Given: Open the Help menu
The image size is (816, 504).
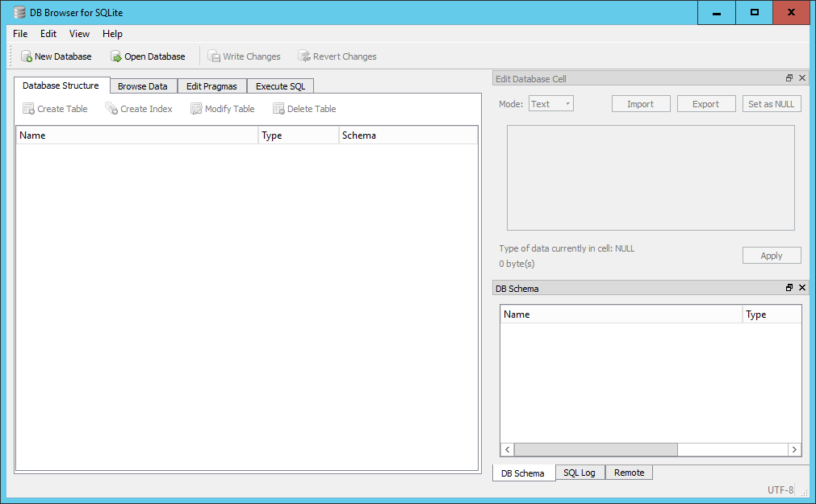Looking at the screenshot, I should point(112,34).
